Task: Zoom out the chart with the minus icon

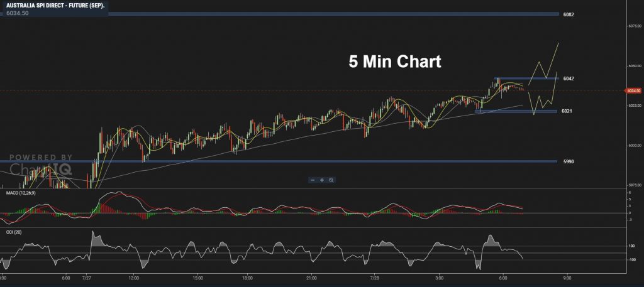Action: tap(313, 180)
